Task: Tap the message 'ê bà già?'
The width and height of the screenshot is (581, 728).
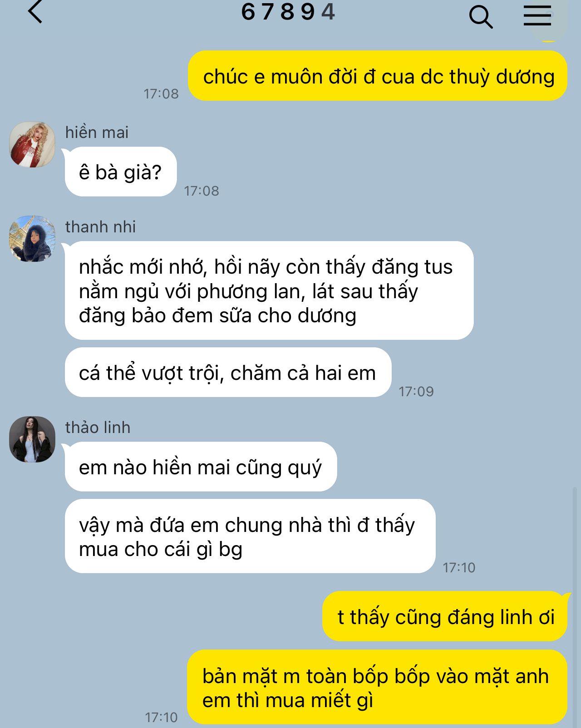Action: pos(121,172)
